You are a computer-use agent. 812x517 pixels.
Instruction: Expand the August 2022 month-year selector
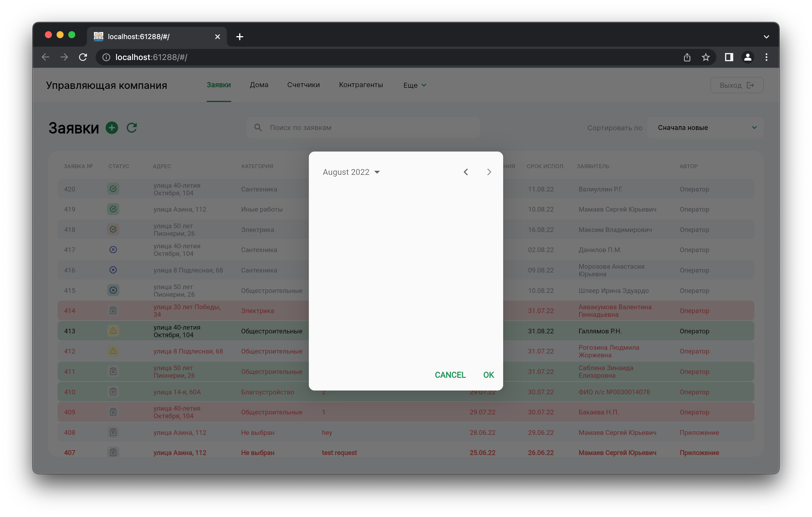pos(351,172)
